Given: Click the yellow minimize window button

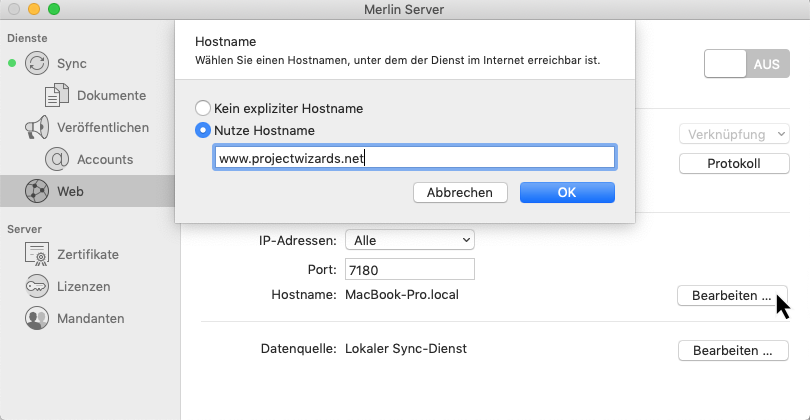Looking at the screenshot, I should pos(34,9).
